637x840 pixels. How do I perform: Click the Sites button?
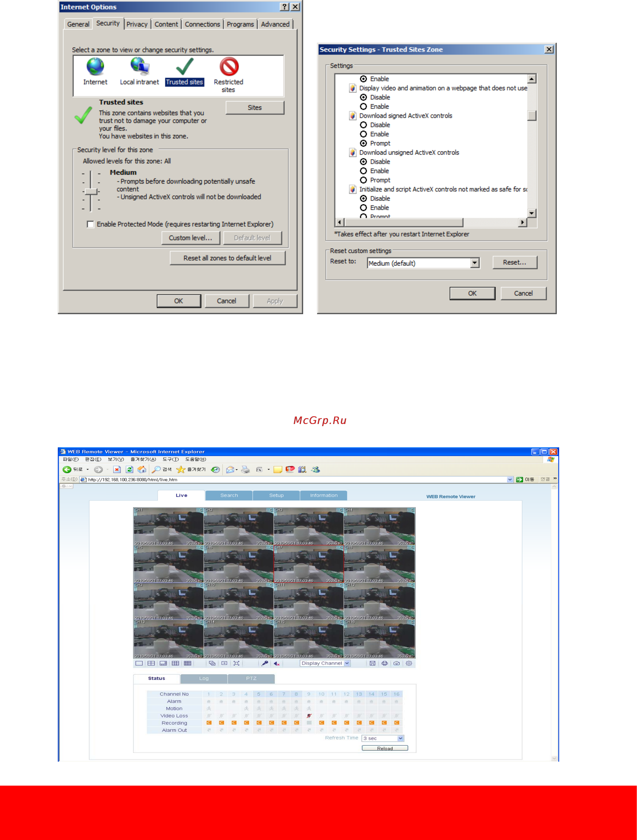coord(255,108)
